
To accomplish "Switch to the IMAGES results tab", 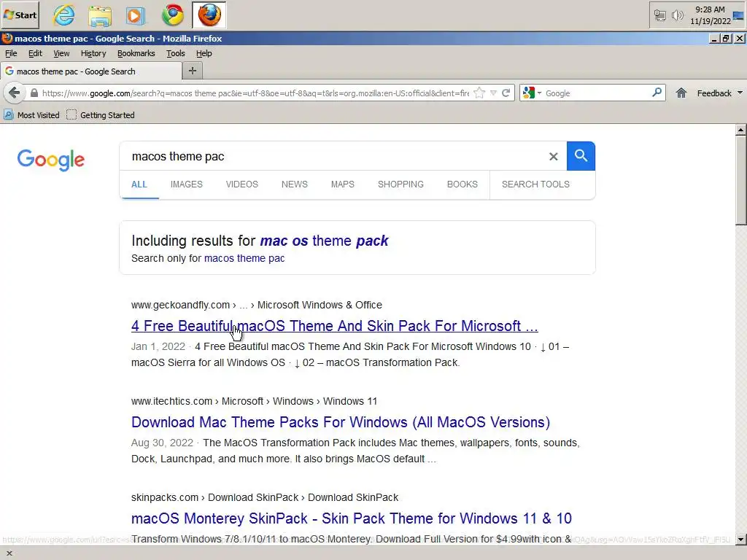I will (x=186, y=184).
